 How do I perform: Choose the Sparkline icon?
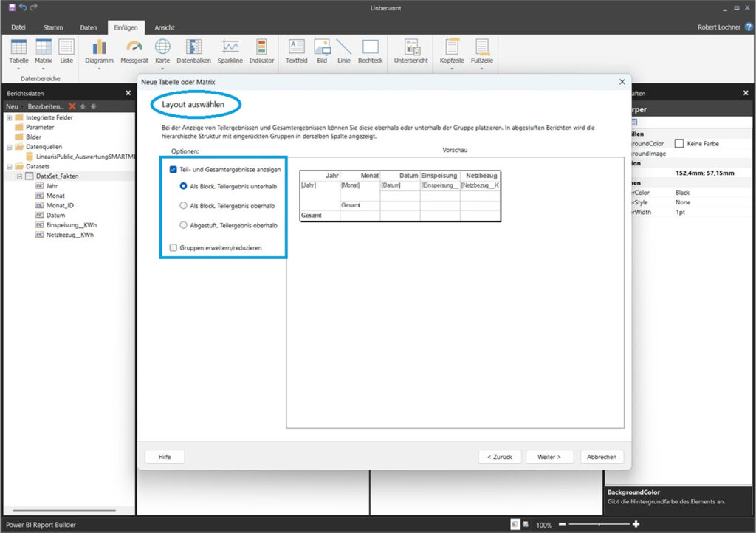[230, 47]
